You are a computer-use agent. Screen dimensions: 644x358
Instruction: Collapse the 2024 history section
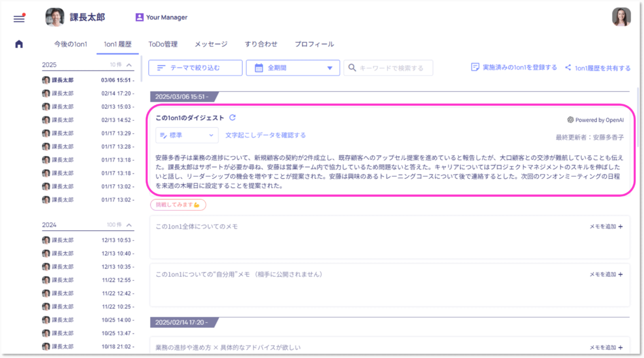click(129, 225)
